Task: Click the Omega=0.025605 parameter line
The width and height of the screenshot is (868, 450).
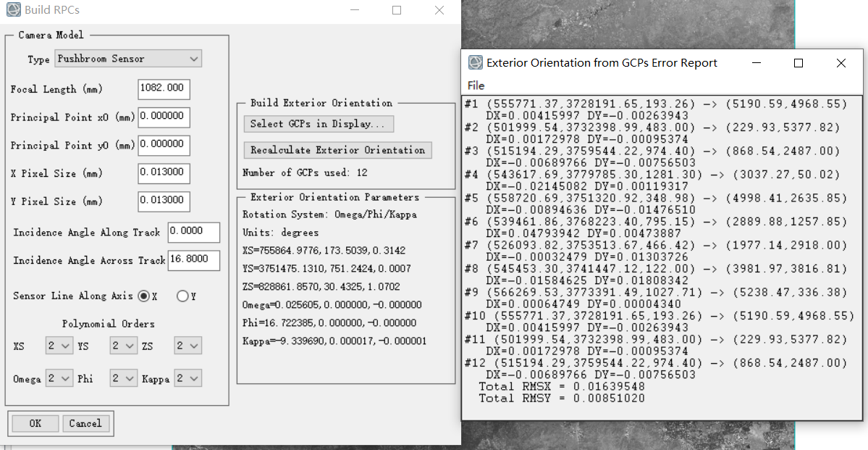Action: pos(332,305)
